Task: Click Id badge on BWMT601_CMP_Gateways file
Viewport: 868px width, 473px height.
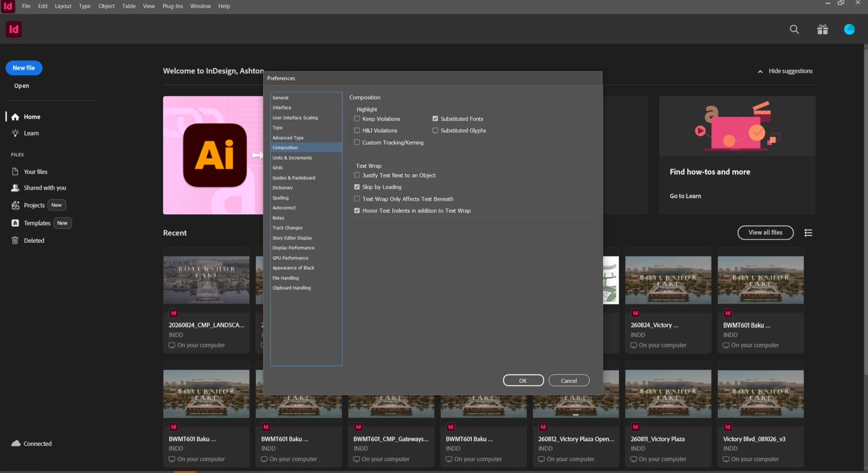Action: click(x=358, y=427)
